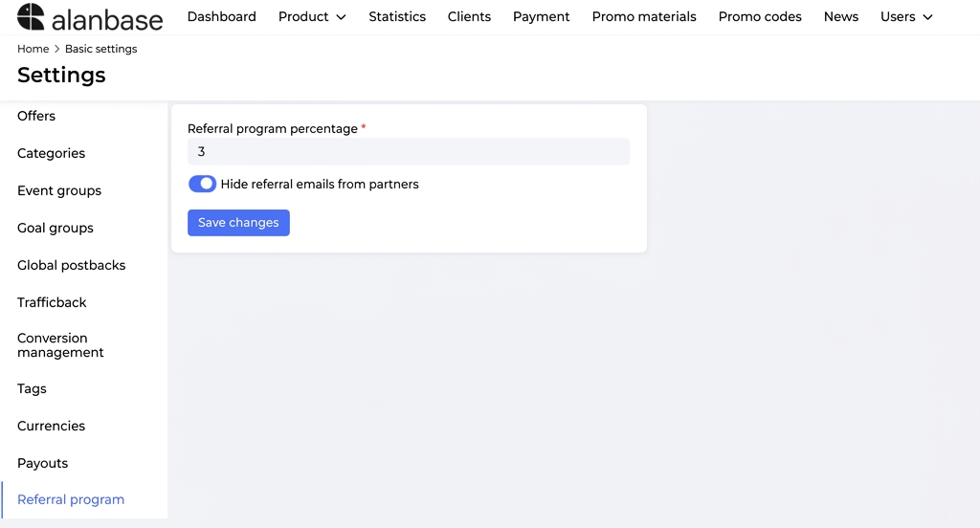Image resolution: width=980 pixels, height=528 pixels.
Task: Open Conversion management settings
Action: point(60,345)
